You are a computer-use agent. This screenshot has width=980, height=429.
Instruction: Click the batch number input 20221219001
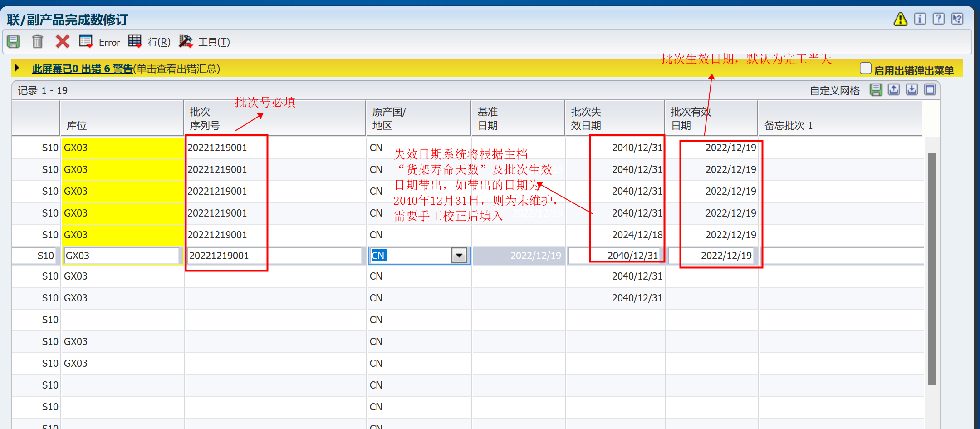[x=274, y=256]
